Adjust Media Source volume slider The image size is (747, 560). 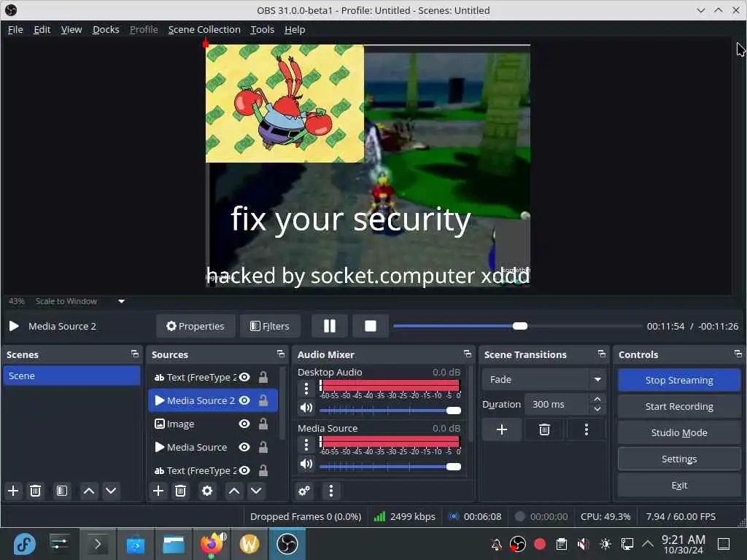[390, 466]
